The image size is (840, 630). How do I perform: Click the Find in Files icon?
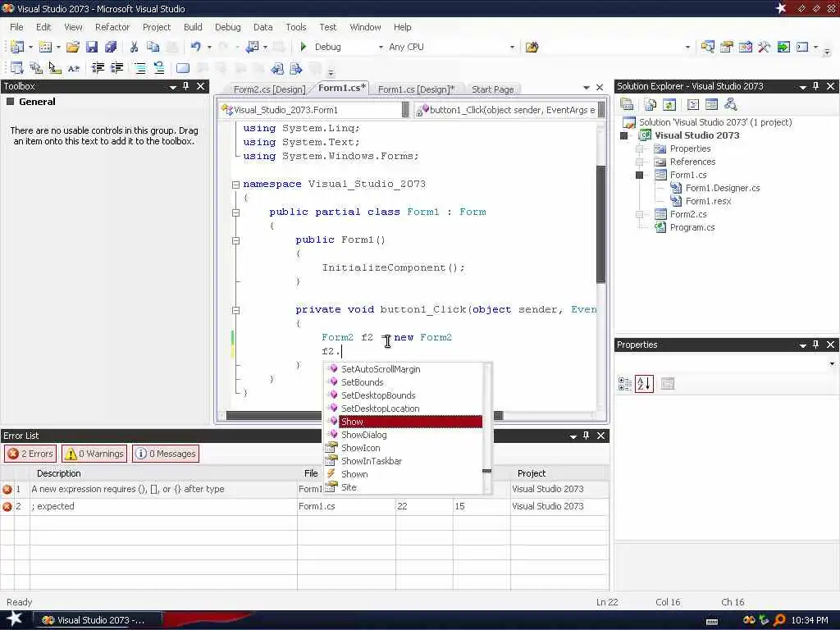pos(532,47)
